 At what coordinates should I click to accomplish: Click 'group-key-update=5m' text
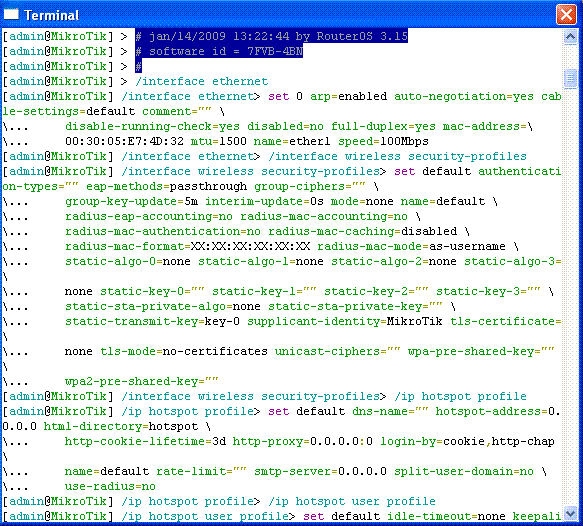tap(131, 201)
